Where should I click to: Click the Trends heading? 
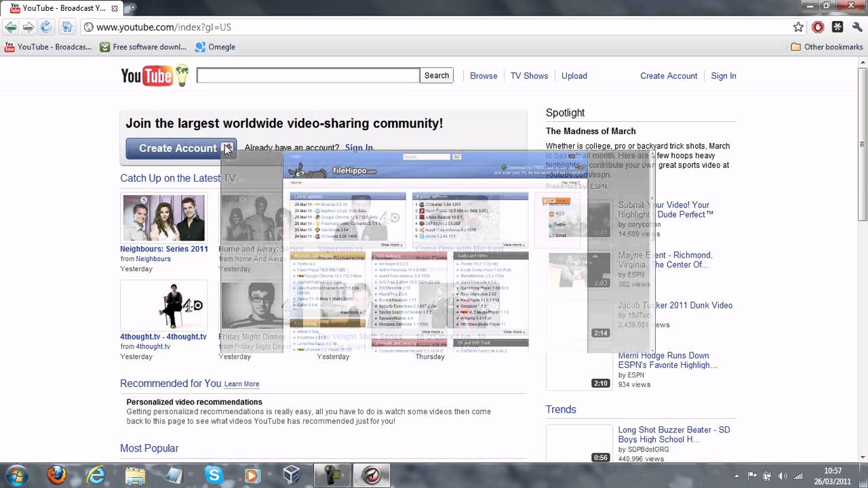pyautogui.click(x=561, y=409)
